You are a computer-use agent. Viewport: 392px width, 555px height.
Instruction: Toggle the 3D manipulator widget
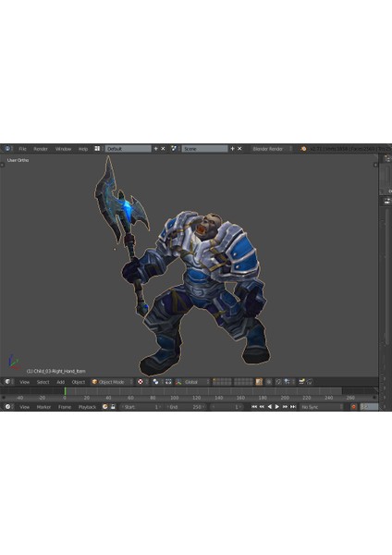tap(168, 382)
